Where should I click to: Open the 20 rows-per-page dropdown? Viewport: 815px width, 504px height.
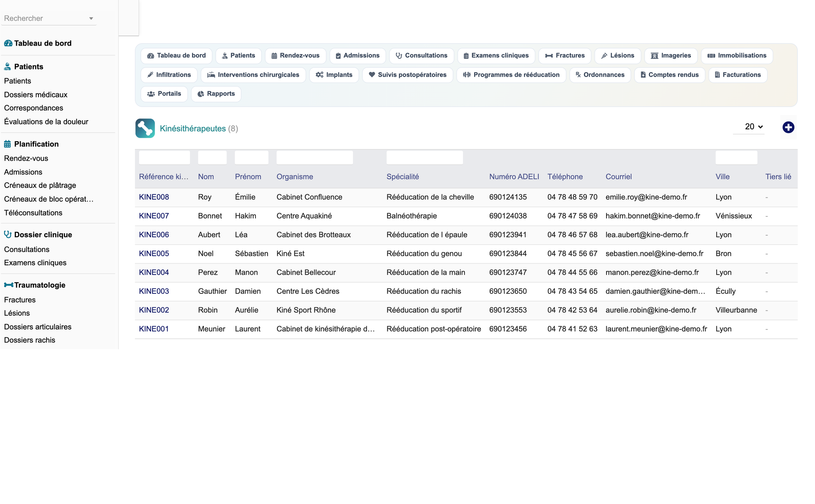pos(753,126)
